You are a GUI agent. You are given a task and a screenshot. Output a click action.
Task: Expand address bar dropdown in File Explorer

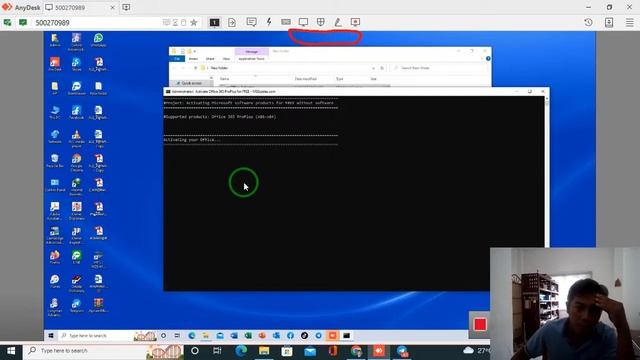coord(373,68)
